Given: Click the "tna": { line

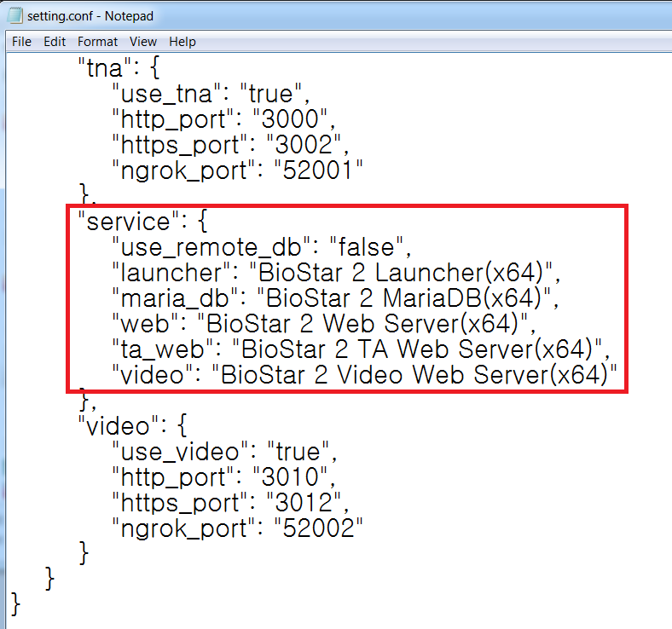Looking at the screenshot, I should [x=119, y=67].
